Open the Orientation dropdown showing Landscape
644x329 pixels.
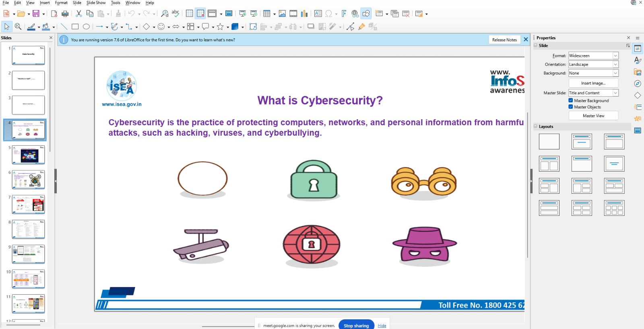(x=593, y=64)
